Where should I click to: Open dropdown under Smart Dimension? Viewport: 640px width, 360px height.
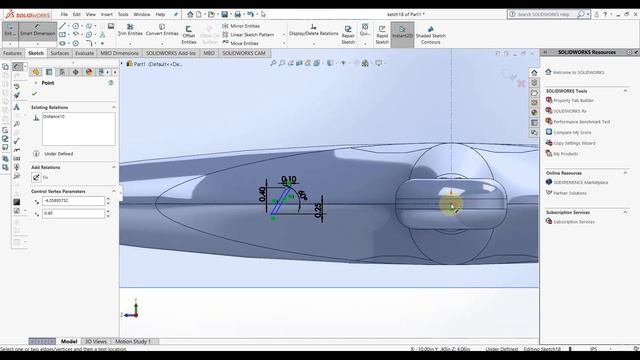point(37,43)
